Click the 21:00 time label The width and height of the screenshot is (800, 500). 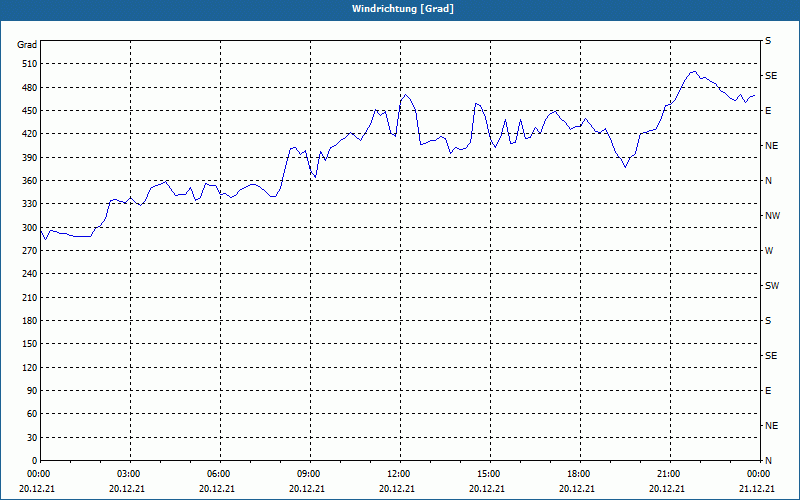tap(668, 474)
